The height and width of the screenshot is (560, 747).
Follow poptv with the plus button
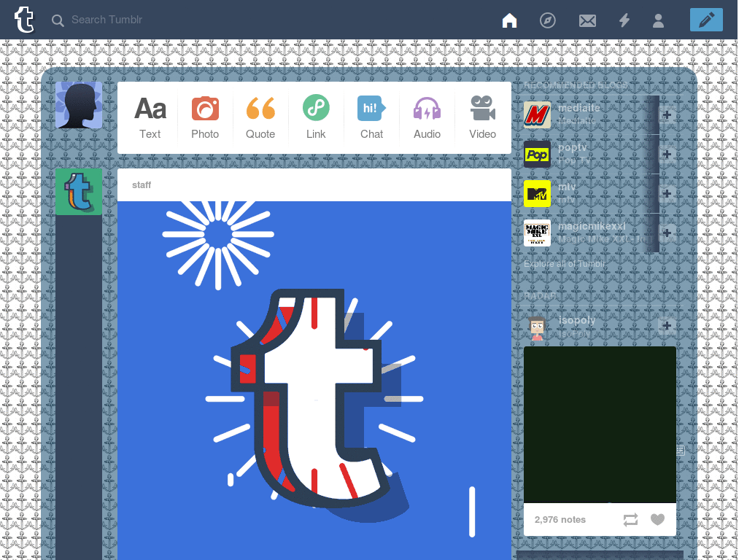(x=667, y=155)
